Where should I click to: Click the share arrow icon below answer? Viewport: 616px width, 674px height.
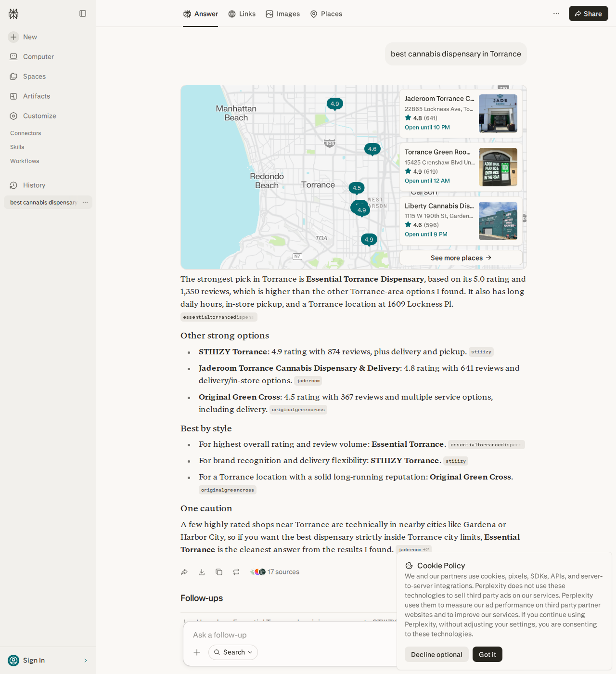click(184, 572)
